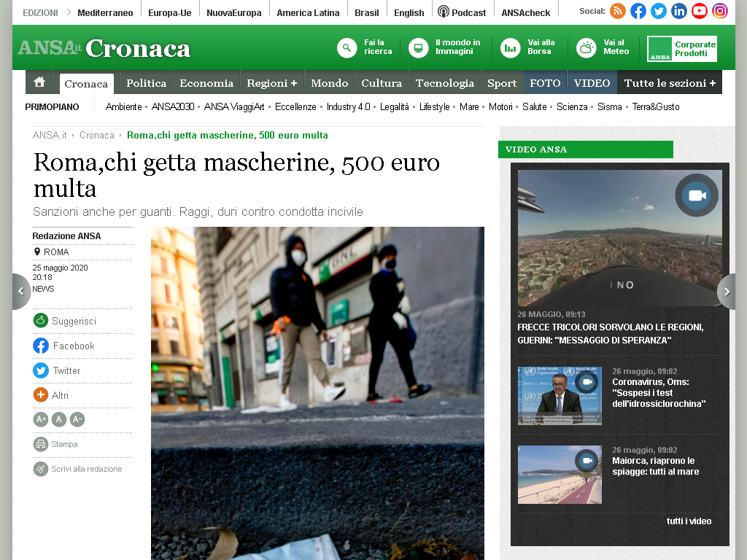Open the Frecce Tricolori video headline
This screenshot has width=747, height=560.
point(611,333)
